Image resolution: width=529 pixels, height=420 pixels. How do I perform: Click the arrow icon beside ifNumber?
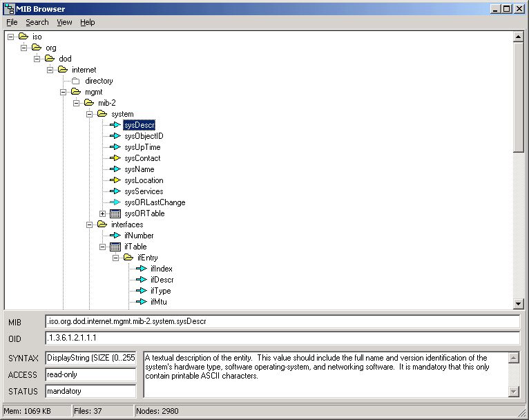point(115,236)
